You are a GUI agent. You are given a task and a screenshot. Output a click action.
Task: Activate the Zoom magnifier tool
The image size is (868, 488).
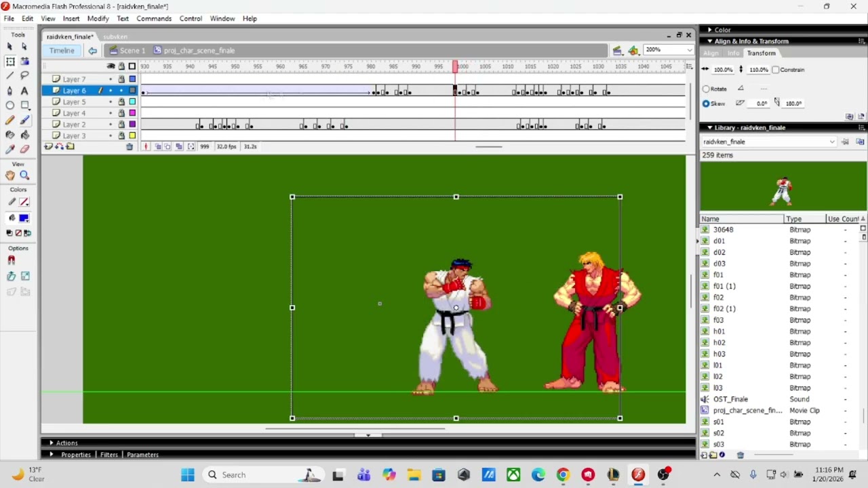coord(24,176)
